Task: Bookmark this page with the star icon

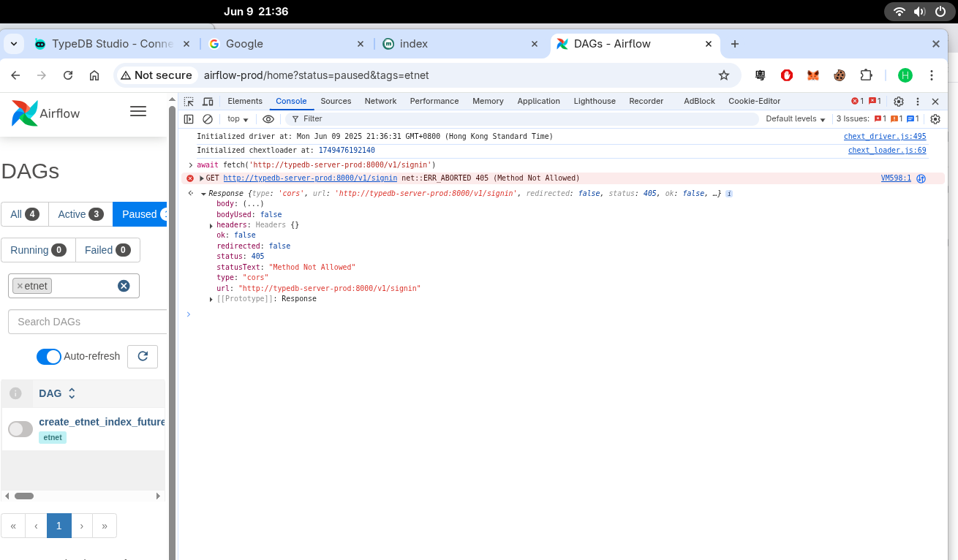Action: (724, 75)
